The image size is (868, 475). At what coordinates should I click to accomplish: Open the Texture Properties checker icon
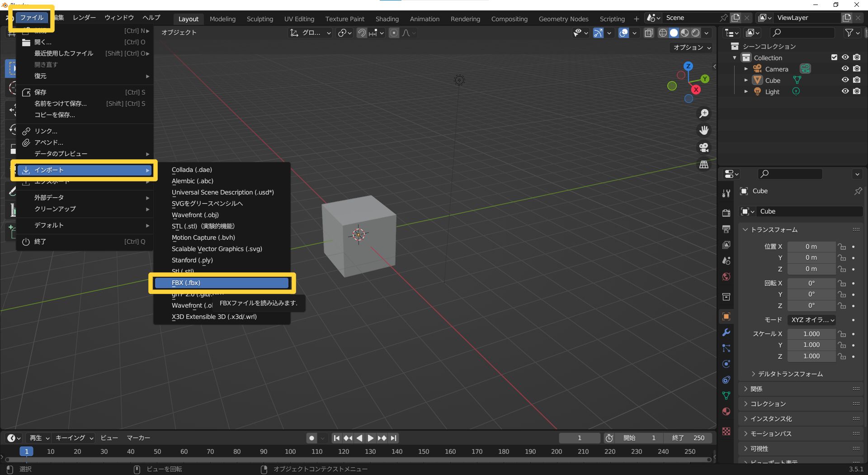coord(726,432)
